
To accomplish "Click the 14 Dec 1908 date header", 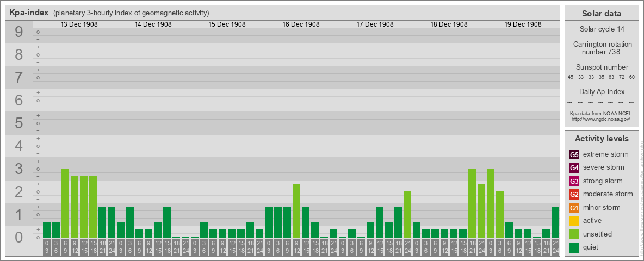I will point(153,24).
